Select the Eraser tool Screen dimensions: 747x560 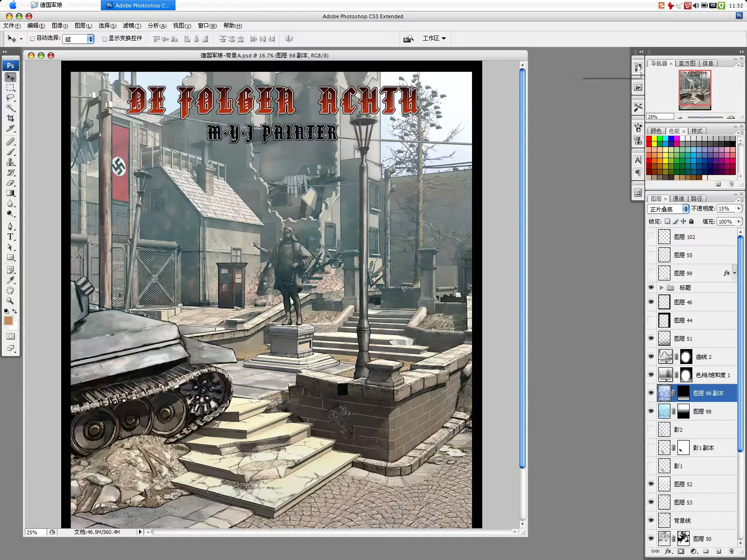coord(10,182)
